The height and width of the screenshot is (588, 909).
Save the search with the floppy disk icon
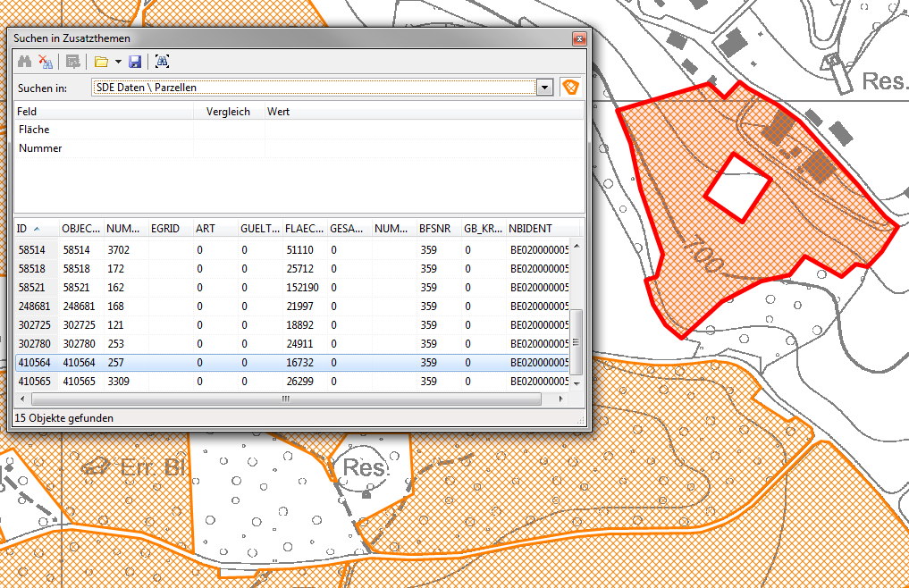(x=135, y=62)
